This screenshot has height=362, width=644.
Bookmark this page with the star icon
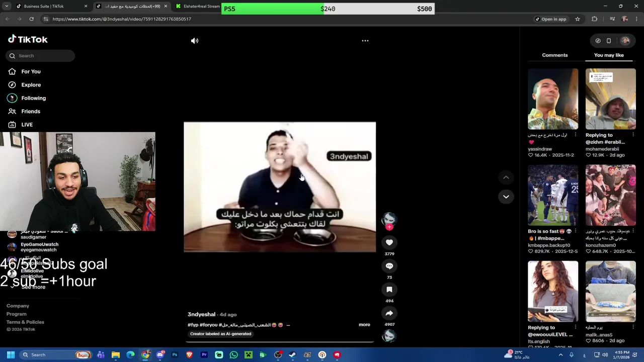578,19
